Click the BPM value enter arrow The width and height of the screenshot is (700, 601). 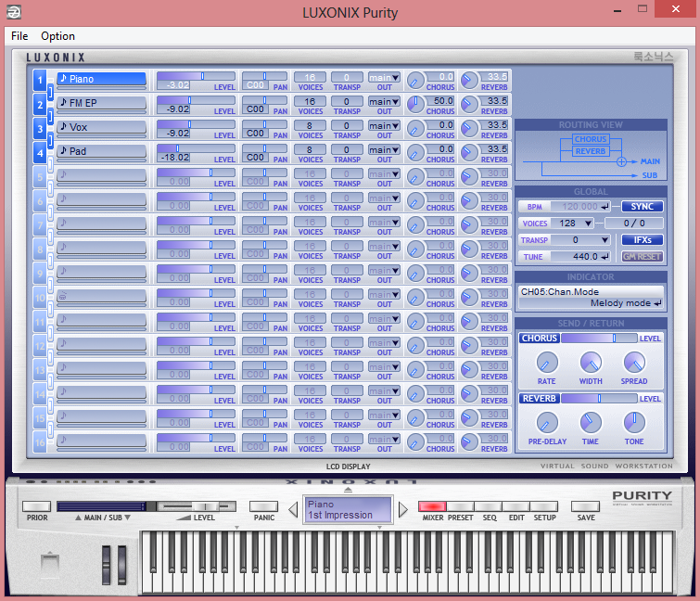click(605, 207)
